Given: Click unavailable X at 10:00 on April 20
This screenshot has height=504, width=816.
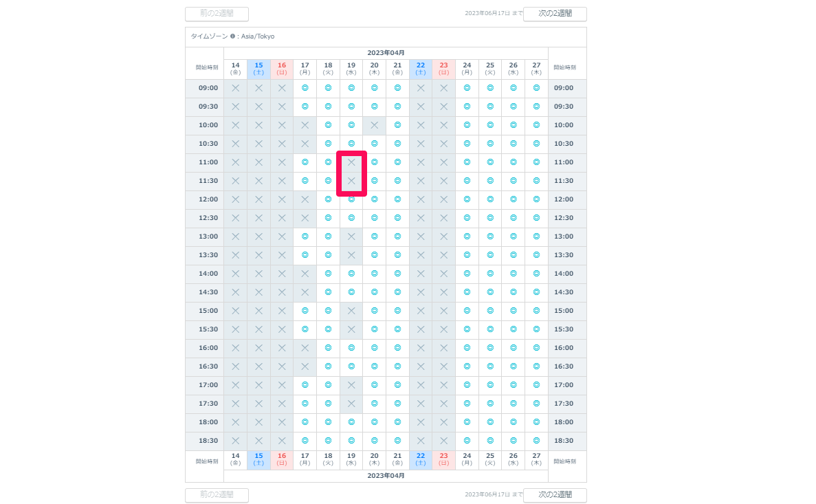Looking at the screenshot, I should point(374,125).
